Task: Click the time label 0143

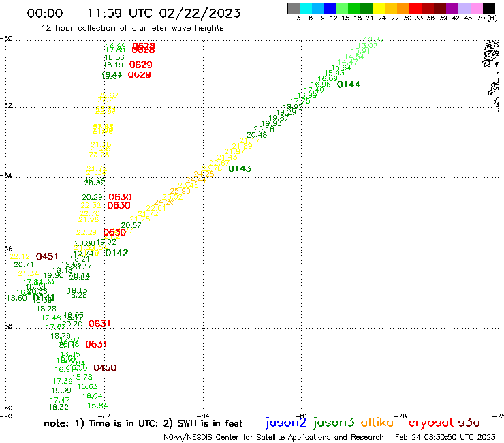Action: click(240, 168)
